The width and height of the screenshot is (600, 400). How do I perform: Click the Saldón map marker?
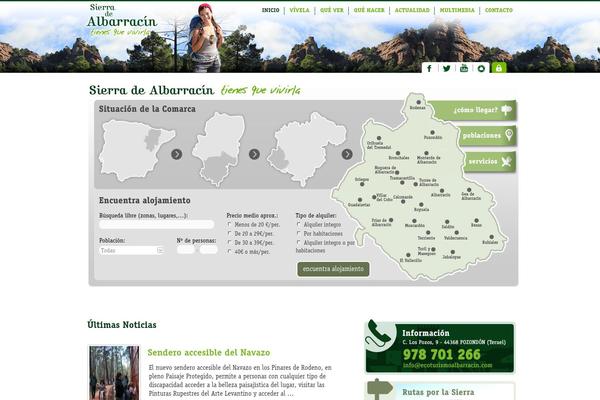(x=447, y=222)
